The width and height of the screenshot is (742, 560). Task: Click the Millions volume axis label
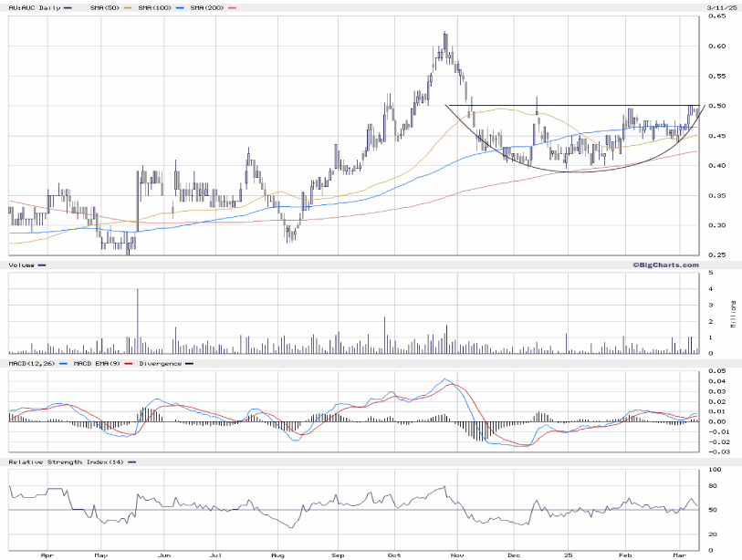tap(731, 315)
